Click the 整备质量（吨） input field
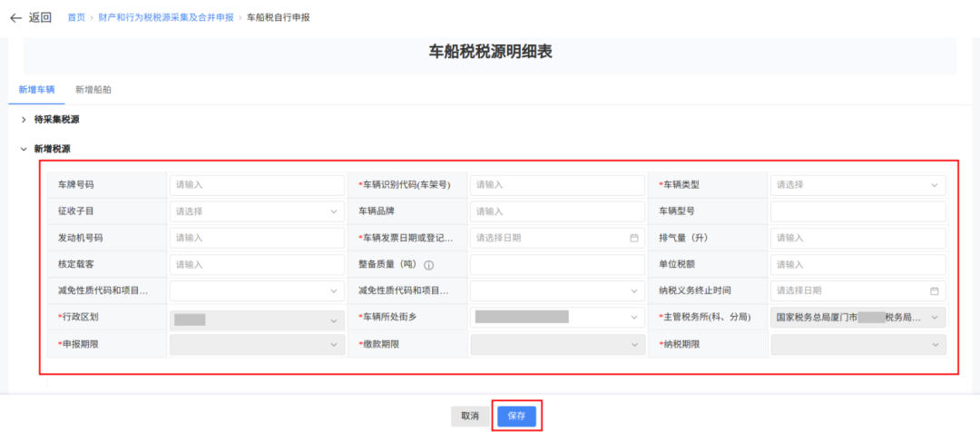Screen dimensions: 980x432 point(557,264)
